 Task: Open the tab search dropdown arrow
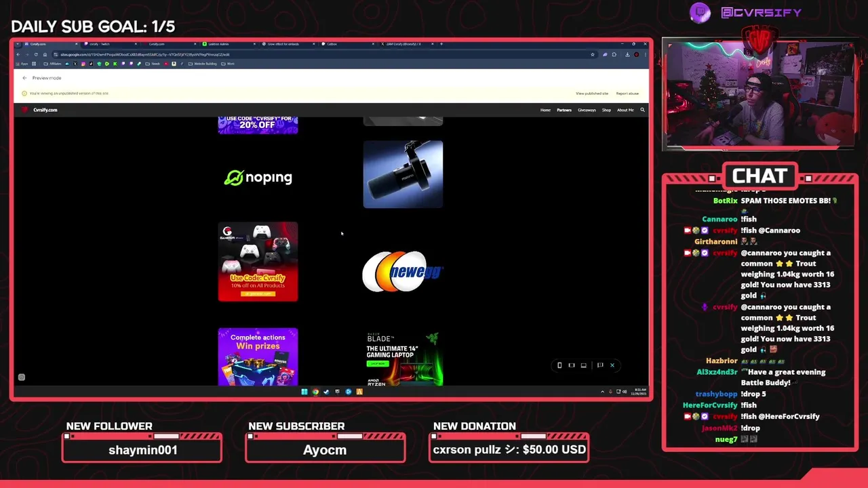click(18, 44)
